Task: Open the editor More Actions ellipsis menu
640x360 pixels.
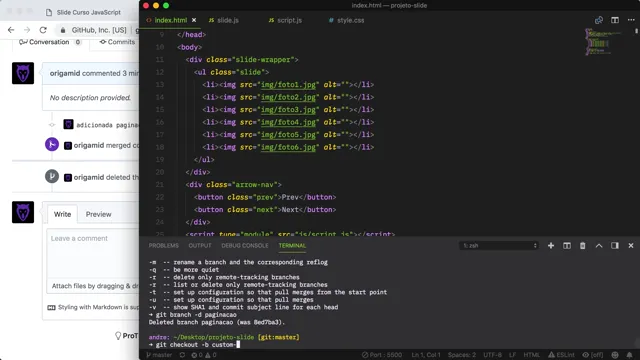Action: (x=631, y=20)
